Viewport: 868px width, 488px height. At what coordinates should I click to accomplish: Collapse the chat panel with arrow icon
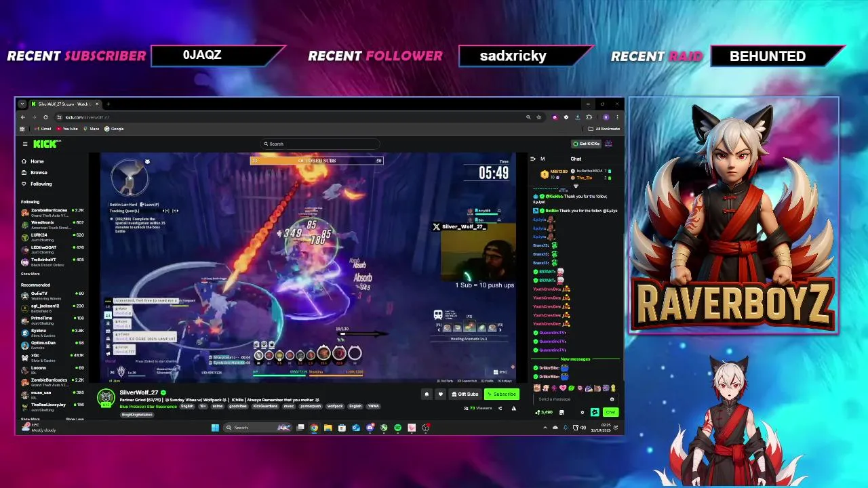pos(533,159)
